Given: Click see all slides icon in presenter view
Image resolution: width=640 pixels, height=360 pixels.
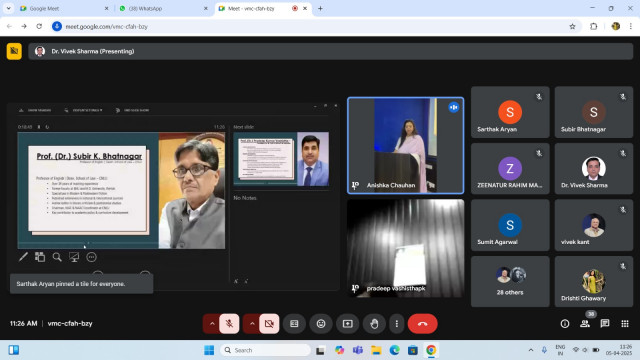Looking at the screenshot, I should tap(40, 257).
